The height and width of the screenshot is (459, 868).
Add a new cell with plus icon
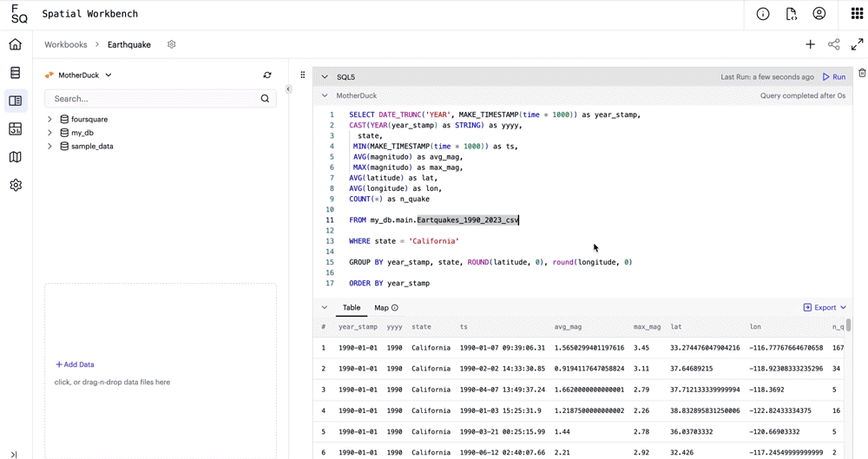[811, 44]
